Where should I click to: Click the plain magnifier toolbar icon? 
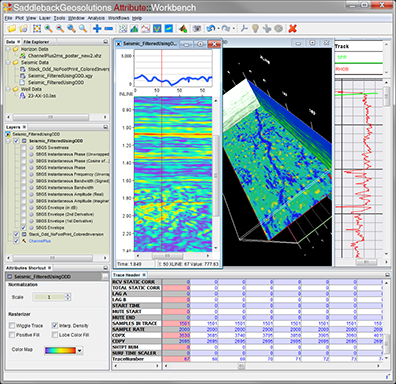pyautogui.click(x=83, y=29)
